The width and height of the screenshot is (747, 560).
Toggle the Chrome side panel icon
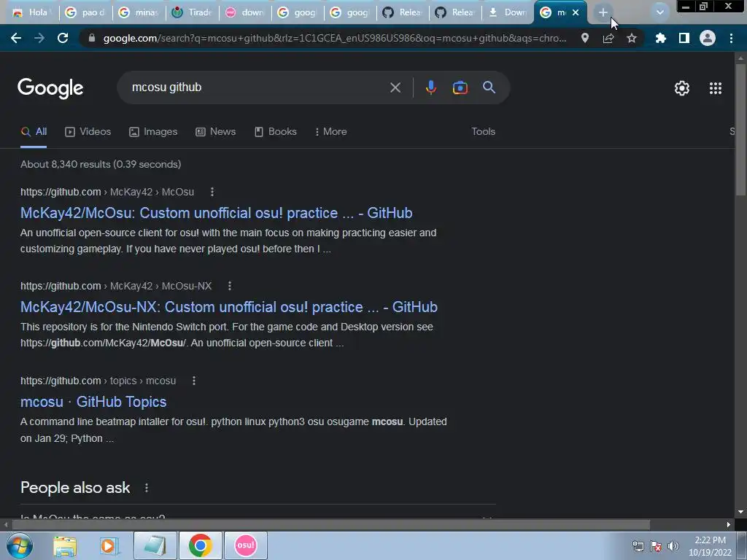coord(684,38)
